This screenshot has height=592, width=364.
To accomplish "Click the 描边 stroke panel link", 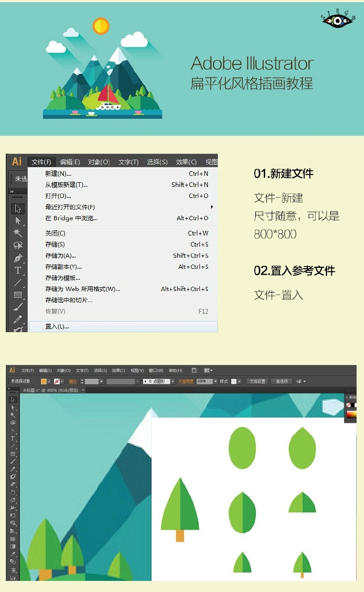I will pyautogui.click(x=73, y=381).
